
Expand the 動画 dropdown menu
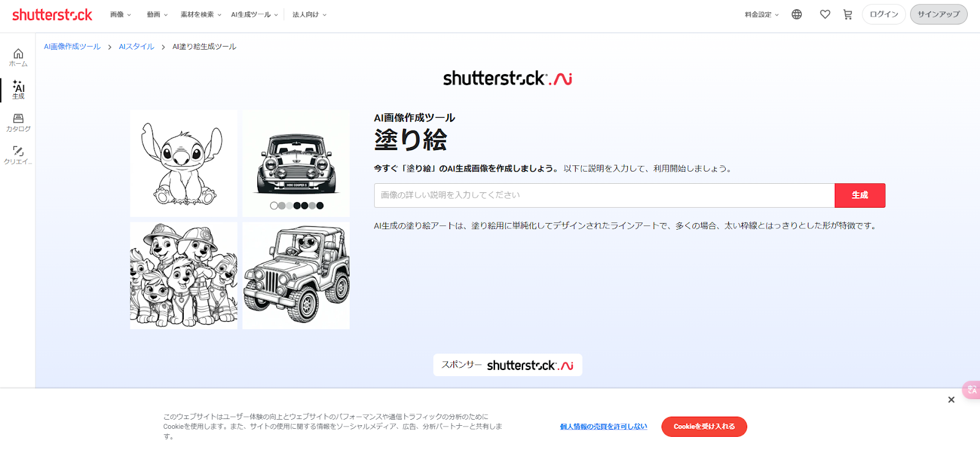[157, 15]
